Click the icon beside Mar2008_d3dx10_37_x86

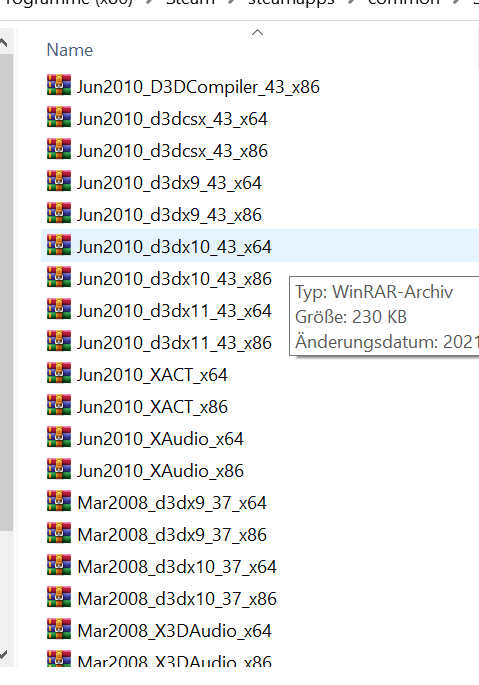[59, 597]
